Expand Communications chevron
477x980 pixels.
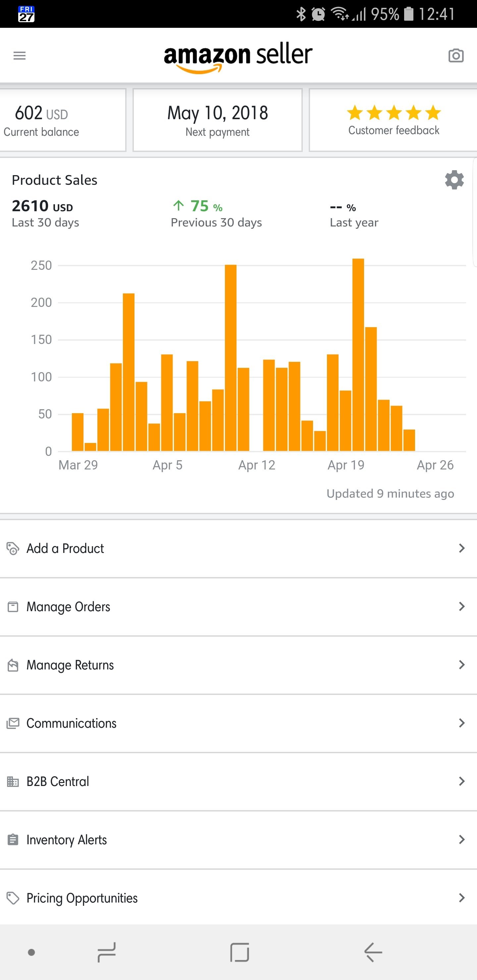[x=462, y=723]
